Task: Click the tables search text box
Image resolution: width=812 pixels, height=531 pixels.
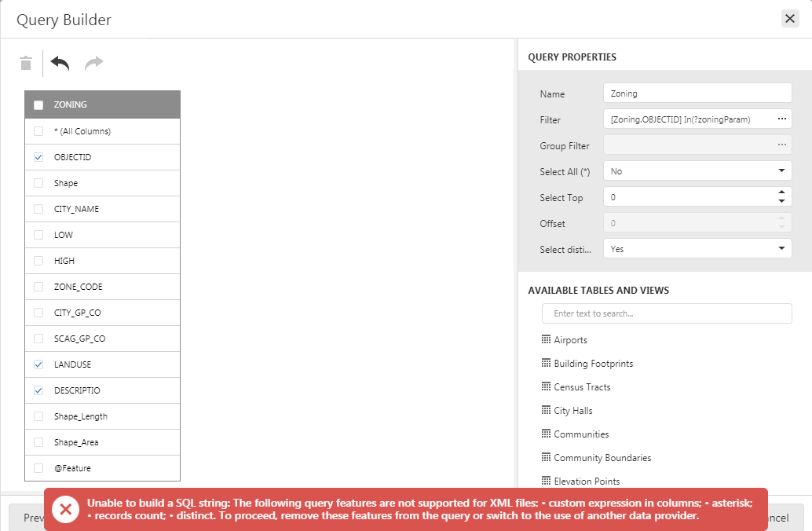Action: (667, 313)
